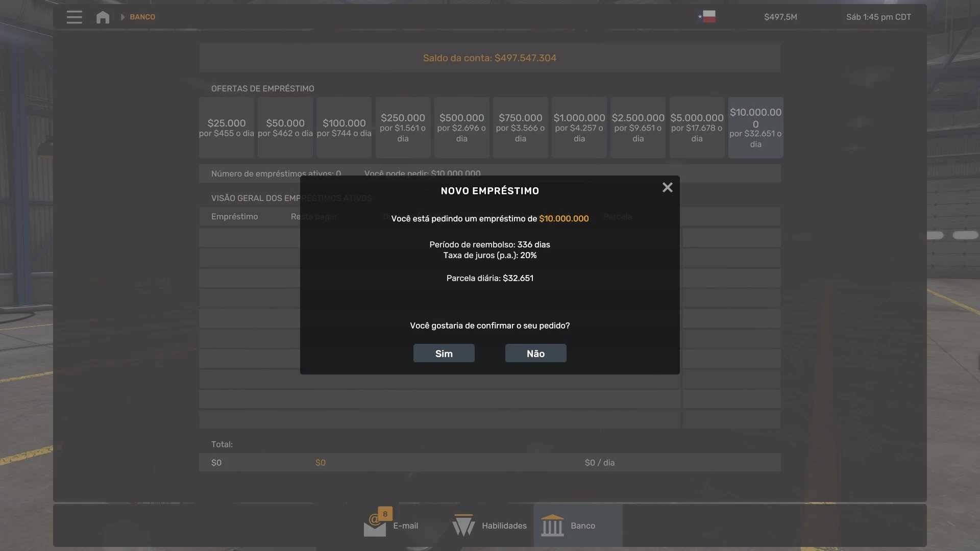This screenshot has height=551, width=980.
Task: Confirm loan with Sim button
Action: click(444, 353)
